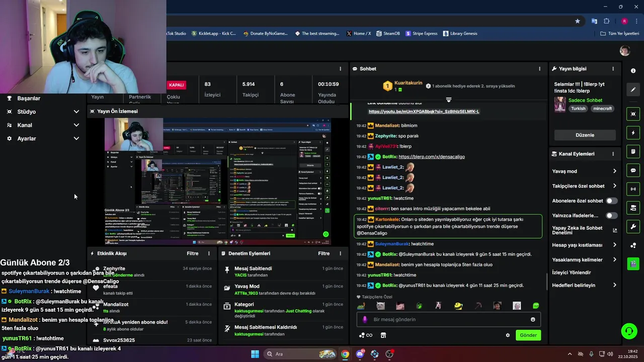Toggle the camera widget icon in right toolbar

point(633,208)
